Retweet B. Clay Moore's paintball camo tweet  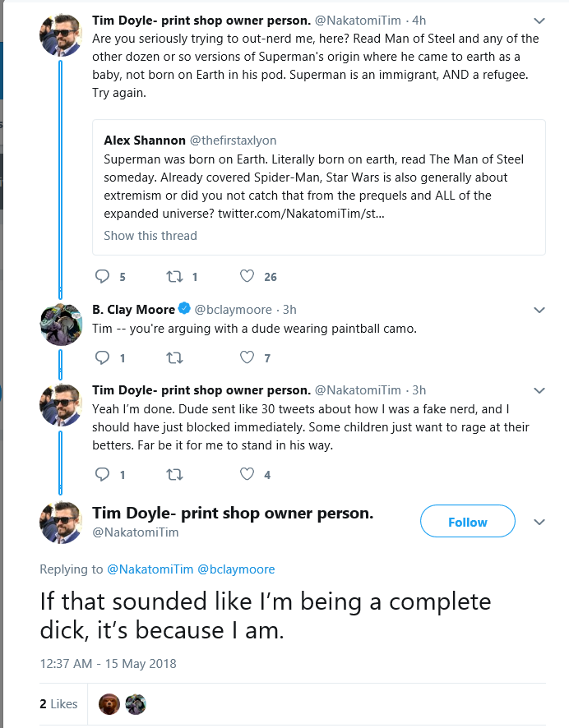tap(174, 358)
